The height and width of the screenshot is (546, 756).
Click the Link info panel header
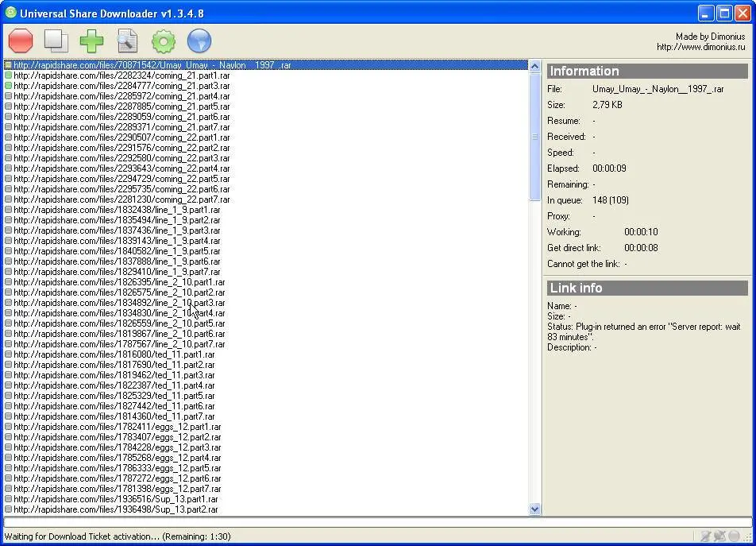[x=647, y=288]
